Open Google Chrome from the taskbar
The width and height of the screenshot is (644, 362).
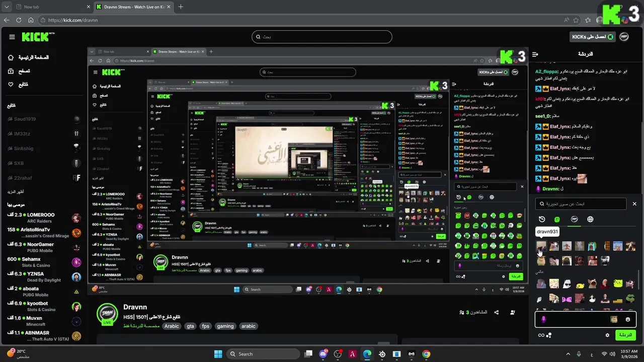pyautogui.click(x=426, y=354)
